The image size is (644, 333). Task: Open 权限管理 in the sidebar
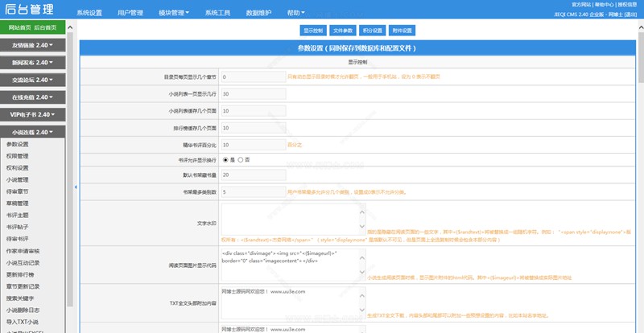tap(17, 156)
